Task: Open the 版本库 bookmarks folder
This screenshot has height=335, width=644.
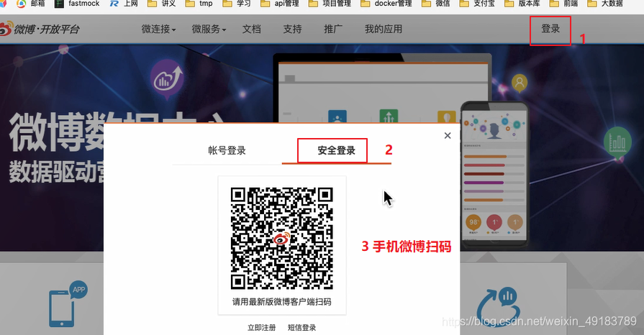Action: coord(522,4)
